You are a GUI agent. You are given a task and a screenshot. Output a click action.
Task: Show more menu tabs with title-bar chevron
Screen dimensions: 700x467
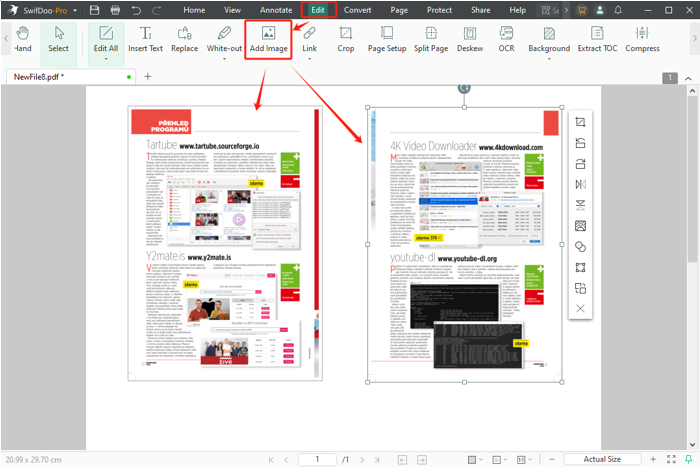(566, 10)
